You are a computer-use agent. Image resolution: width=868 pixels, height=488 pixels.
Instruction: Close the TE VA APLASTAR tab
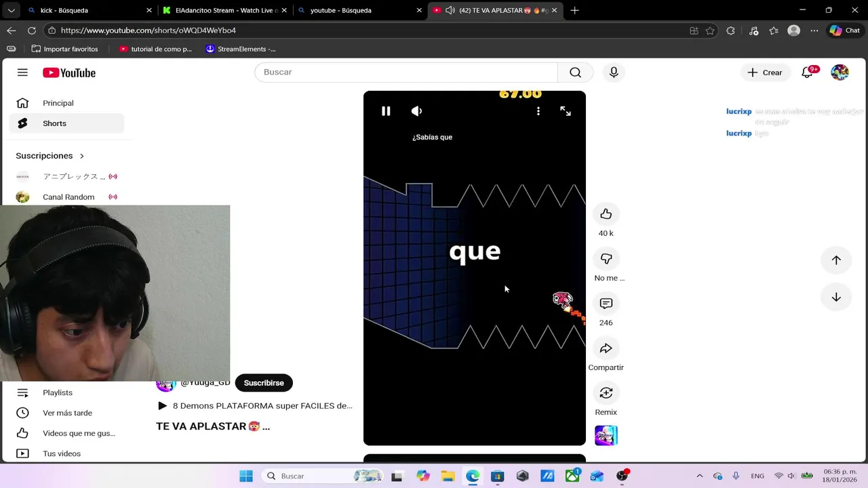tap(555, 10)
